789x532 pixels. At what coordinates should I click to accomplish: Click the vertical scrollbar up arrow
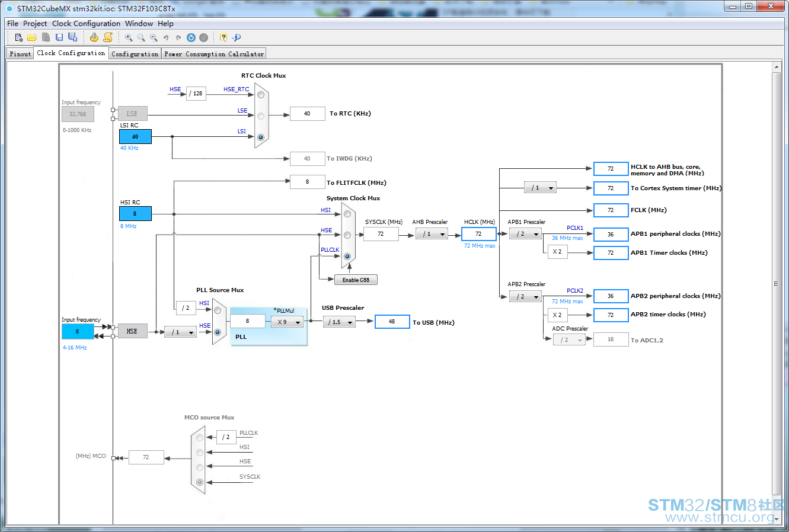[777, 68]
